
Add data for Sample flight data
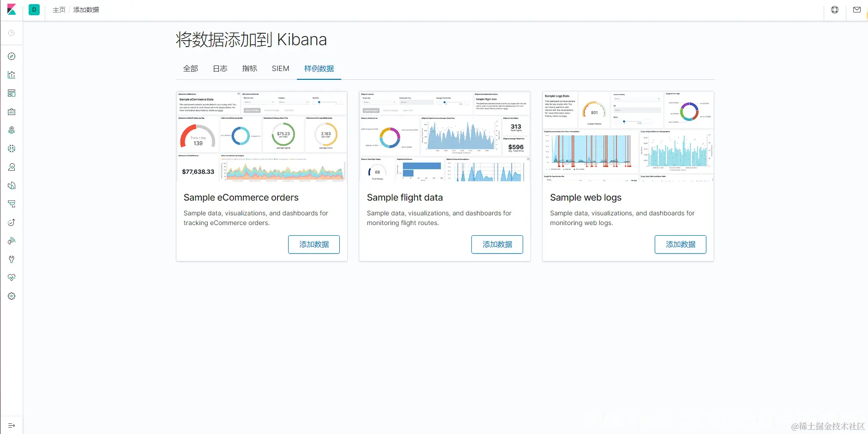497,244
